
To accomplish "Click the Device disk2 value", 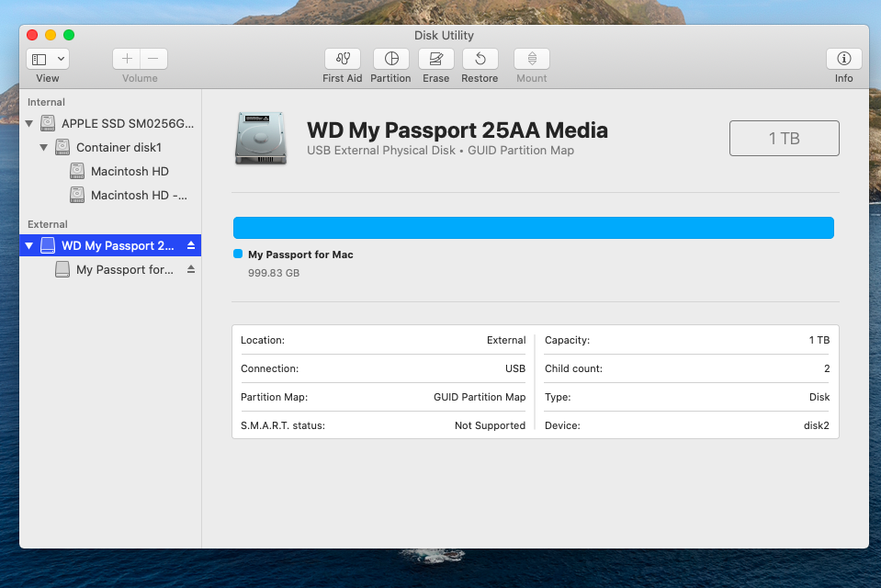I will click(x=817, y=425).
